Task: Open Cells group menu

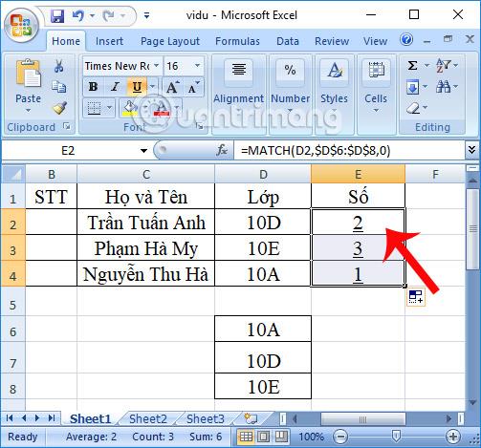Action: [x=376, y=84]
